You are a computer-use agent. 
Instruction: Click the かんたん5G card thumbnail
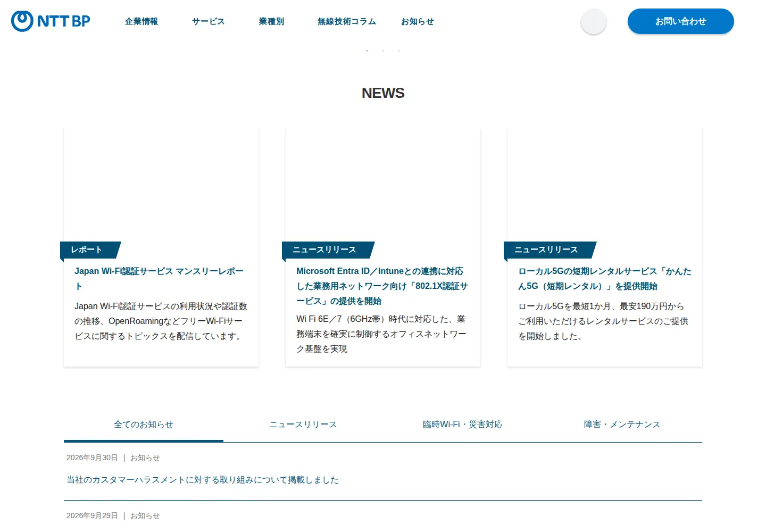click(x=605, y=184)
